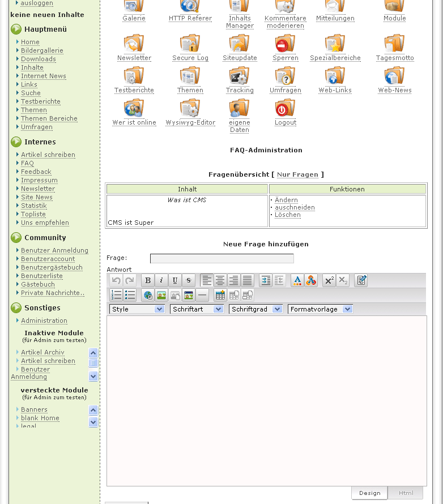Image resolution: width=443 pixels, height=504 pixels.
Task: Insert a numbered list
Action: click(117, 295)
